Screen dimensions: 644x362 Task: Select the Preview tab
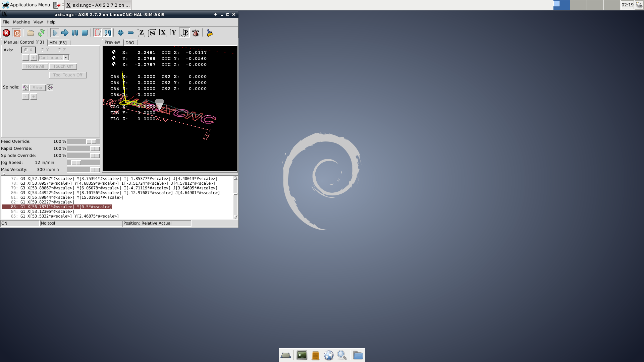click(x=112, y=42)
